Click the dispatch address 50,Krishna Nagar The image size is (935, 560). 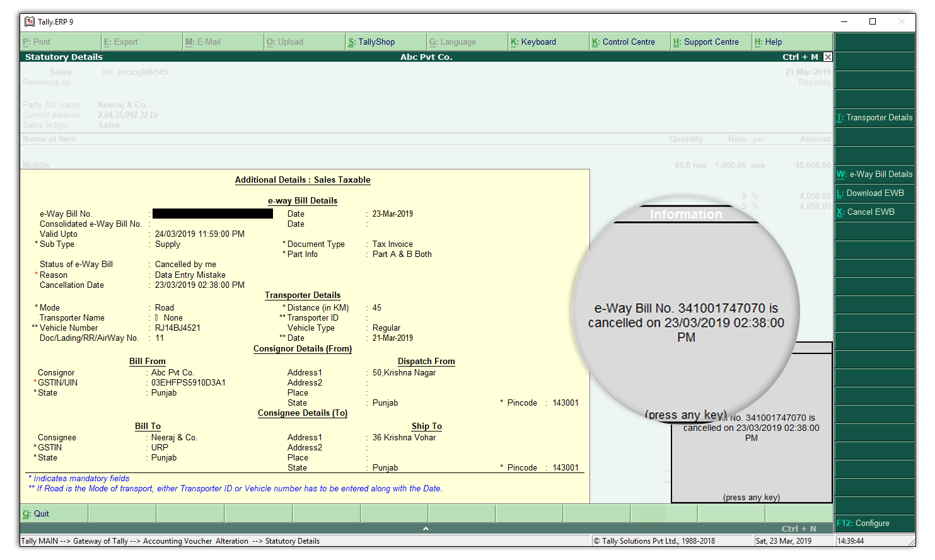(404, 372)
